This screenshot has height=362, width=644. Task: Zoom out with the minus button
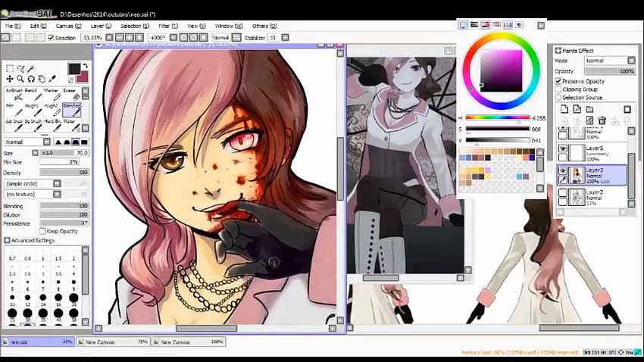pos(120,37)
